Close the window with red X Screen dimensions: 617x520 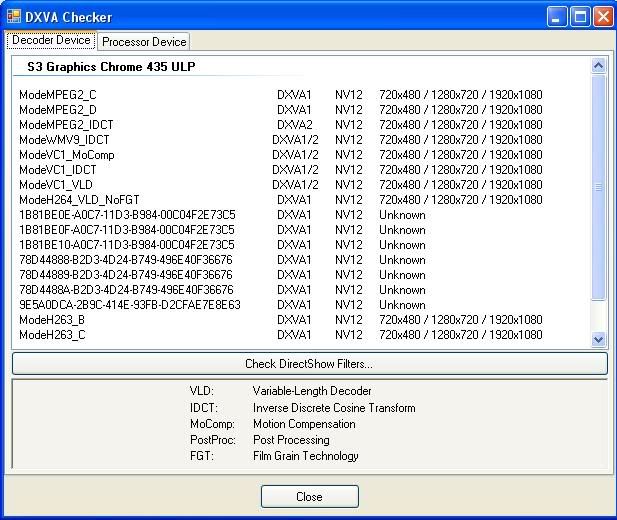pos(603,17)
